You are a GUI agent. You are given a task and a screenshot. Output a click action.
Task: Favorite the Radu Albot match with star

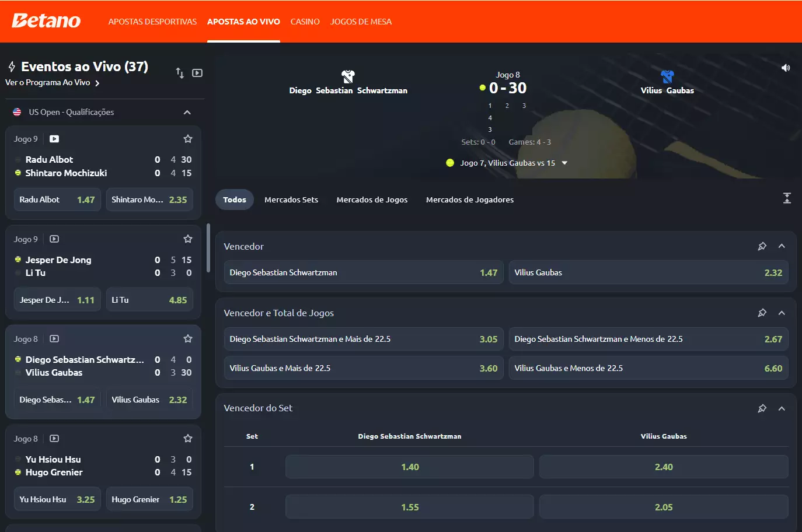[x=188, y=139]
